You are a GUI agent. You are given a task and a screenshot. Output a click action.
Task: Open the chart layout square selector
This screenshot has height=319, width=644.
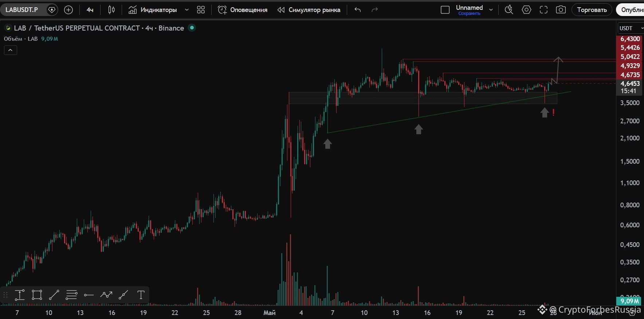(x=445, y=10)
